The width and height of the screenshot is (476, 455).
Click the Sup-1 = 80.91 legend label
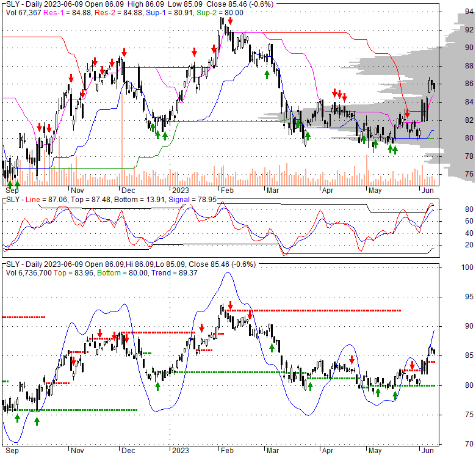(x=170, y=13)
